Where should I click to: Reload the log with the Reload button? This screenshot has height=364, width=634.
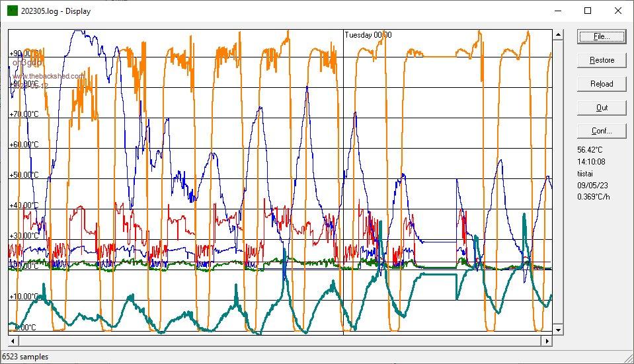tap(601, 84)
